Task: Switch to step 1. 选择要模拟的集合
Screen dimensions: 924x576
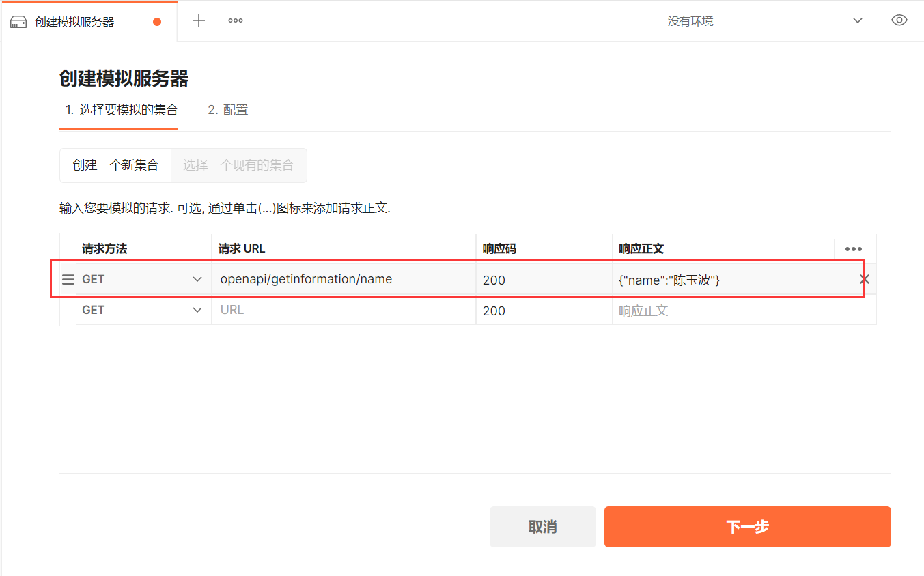Action: coord(119,110)
